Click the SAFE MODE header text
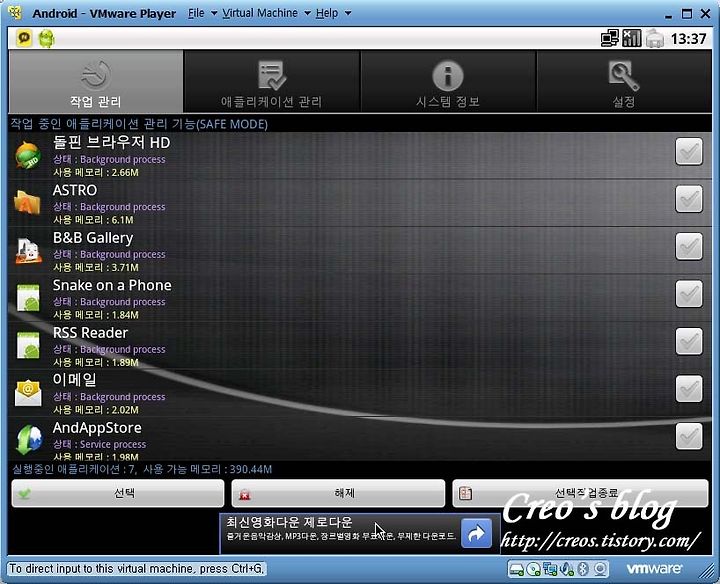The width and height of the screenshot is (720, 584). click(x=139, y=124)
